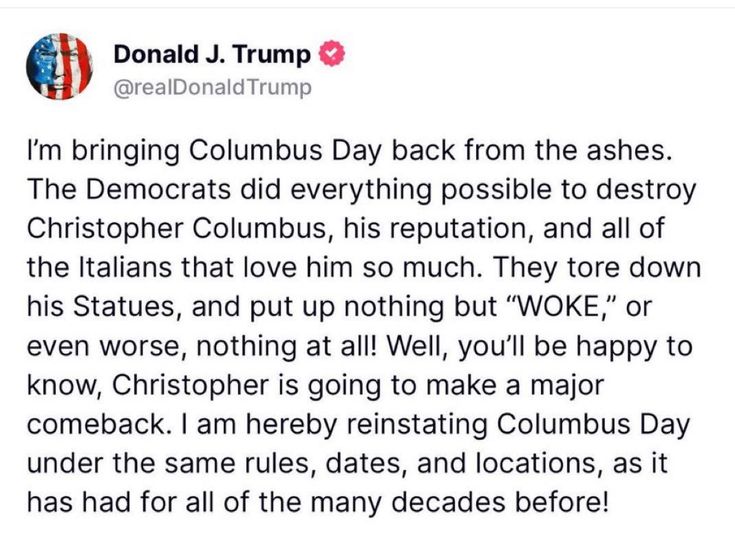
Task: Click the red verified badge icon
Action: point(331,53)
